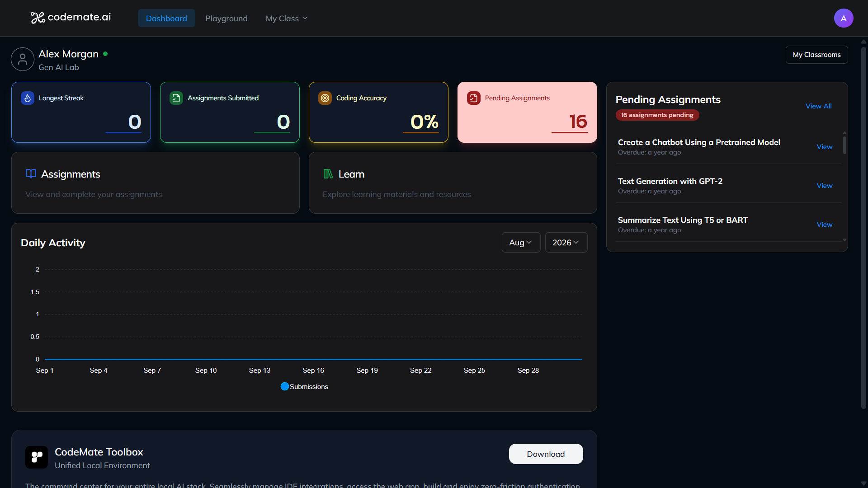Click the green online status dot
Viewport: 868px width, 488px height.
click(105, 54)
